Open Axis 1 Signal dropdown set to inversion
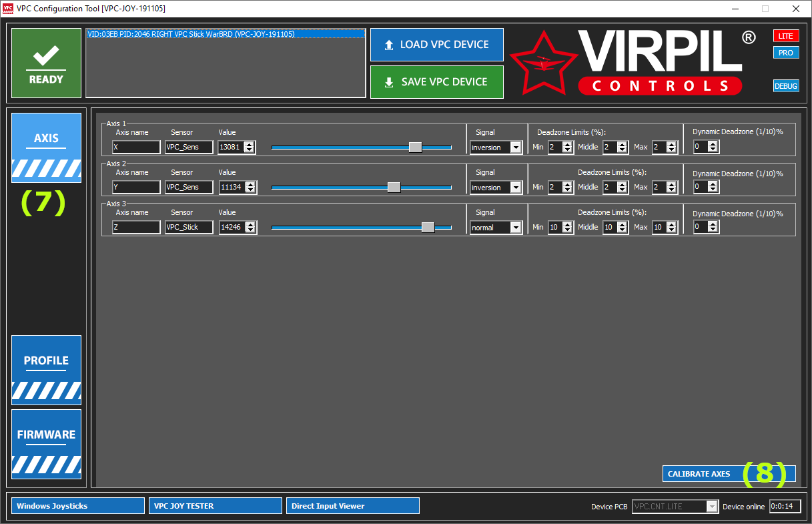Viewport: 812px width, 524px height. tap(496, 148)
